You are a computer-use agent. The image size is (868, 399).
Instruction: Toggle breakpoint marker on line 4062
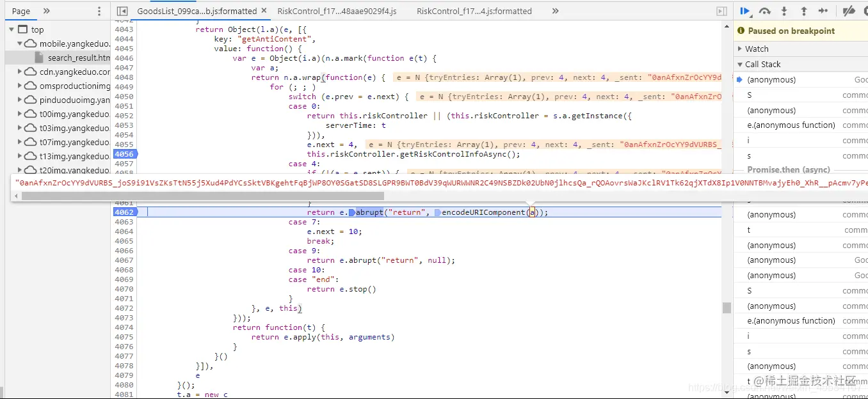click(x=125, y=212)
